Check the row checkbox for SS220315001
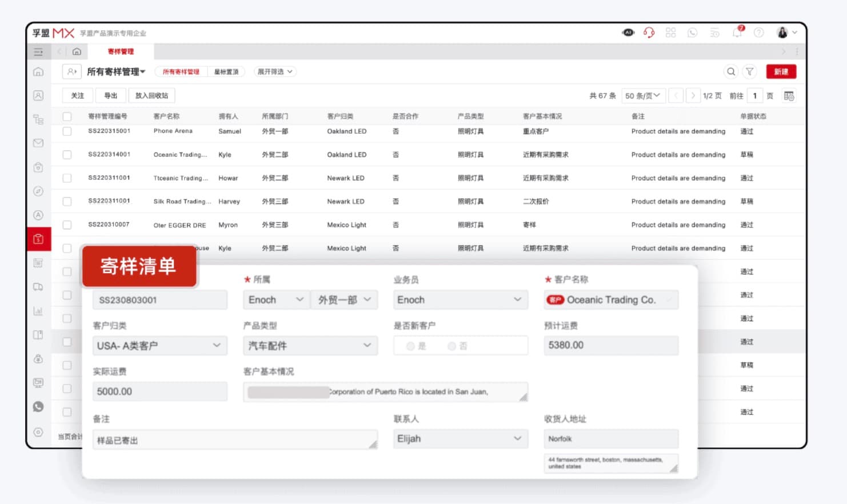847x504 pixels. (67, 131)
